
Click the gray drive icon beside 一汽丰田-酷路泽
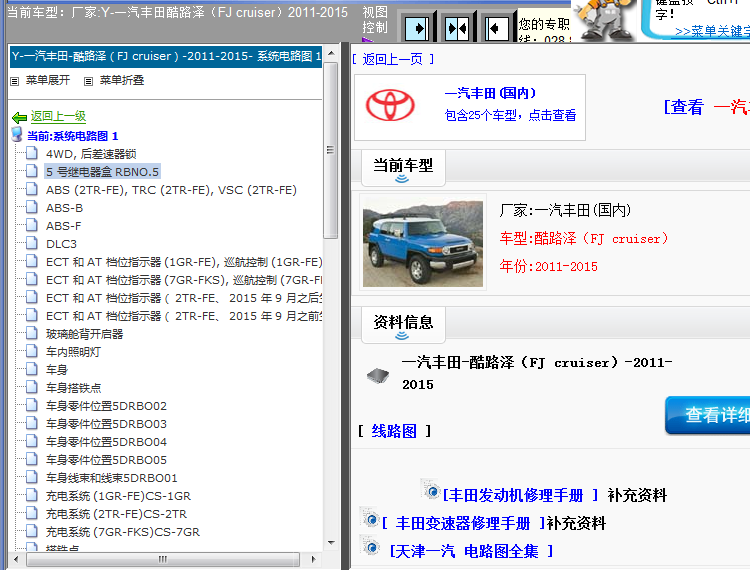378,375
